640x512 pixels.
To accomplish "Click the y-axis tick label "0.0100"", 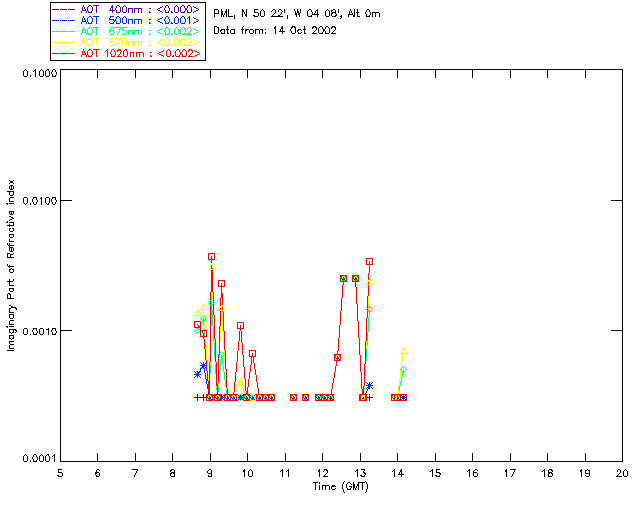I will coord(39,200).
